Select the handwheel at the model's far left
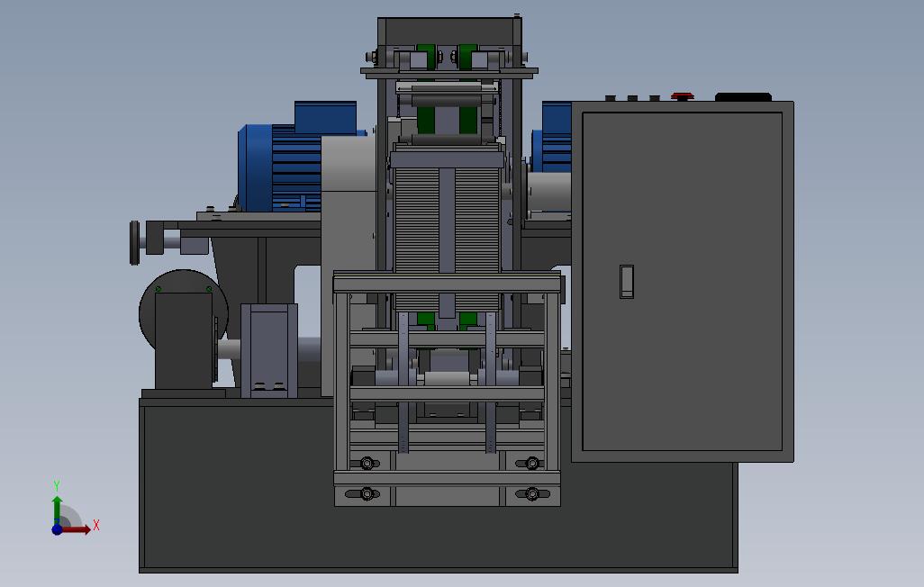 tap(135, 242)
